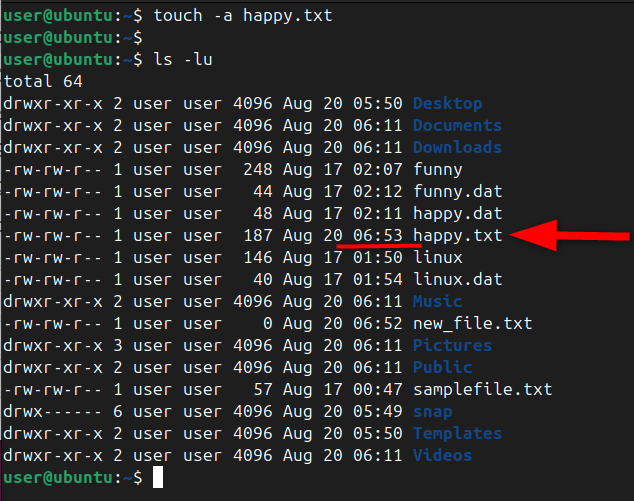Click the 06:53 access time of happy.txt

click(378, 236)
